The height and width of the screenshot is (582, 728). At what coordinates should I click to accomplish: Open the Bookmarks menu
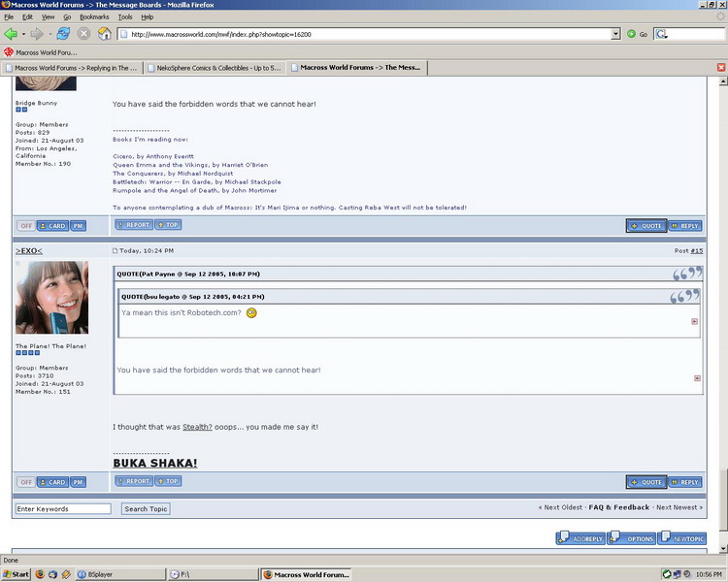click(x=94, y=17)
